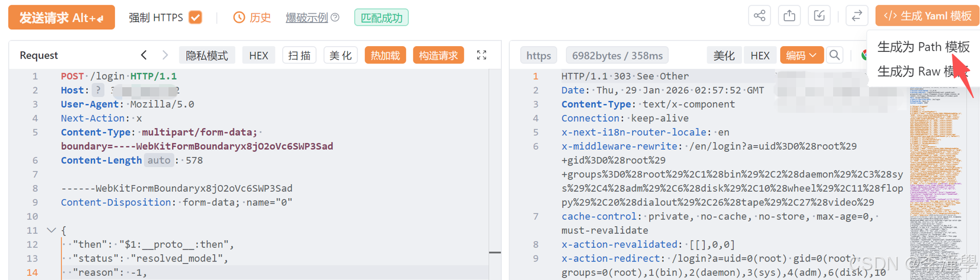Click the 'Content-Disposition: form-data; name="0"' line

pyautogui.click(x=176, y=203)
